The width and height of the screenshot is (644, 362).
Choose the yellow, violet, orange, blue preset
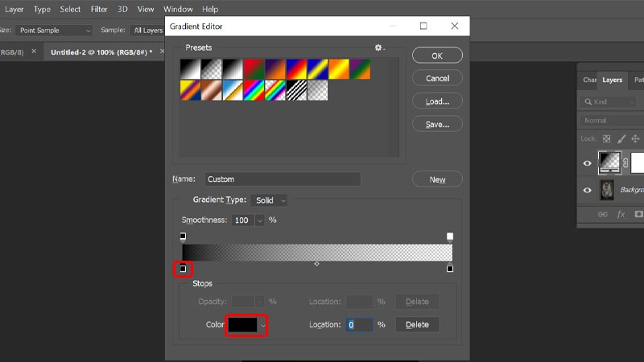click(190, 90)
